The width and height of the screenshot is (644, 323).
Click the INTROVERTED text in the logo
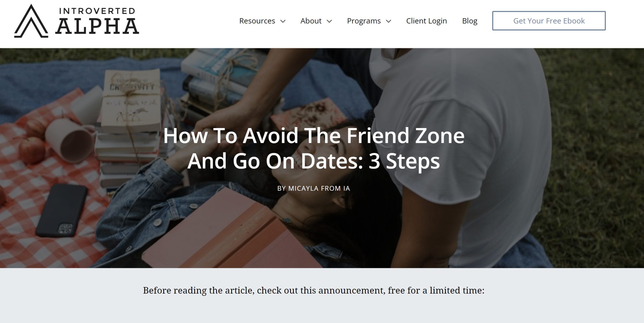click(x=97, y=11)
